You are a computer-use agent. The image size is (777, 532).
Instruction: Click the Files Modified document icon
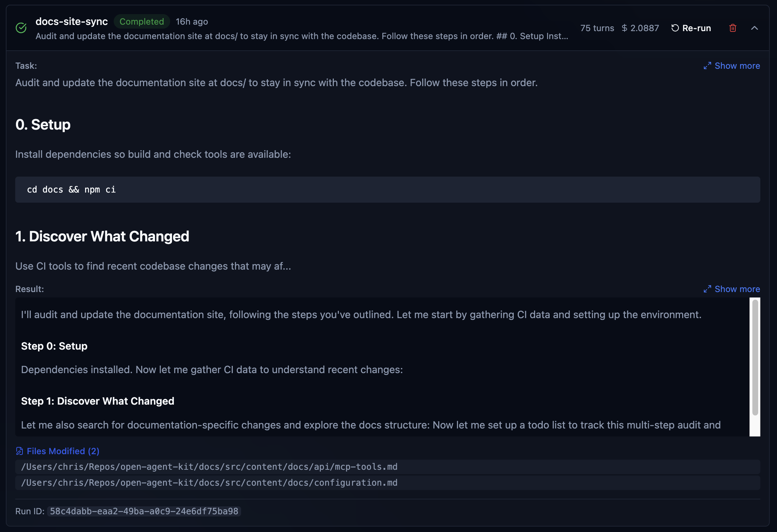click(x=20, y=451)
